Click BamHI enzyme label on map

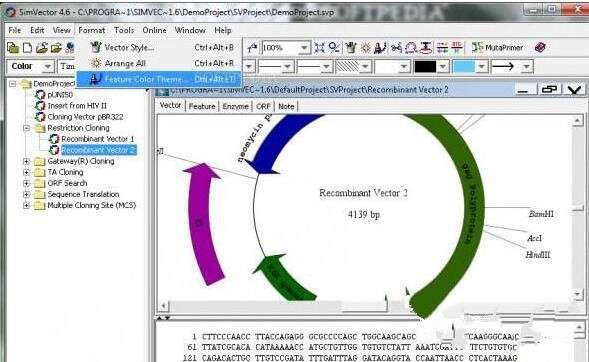point(541,214)
